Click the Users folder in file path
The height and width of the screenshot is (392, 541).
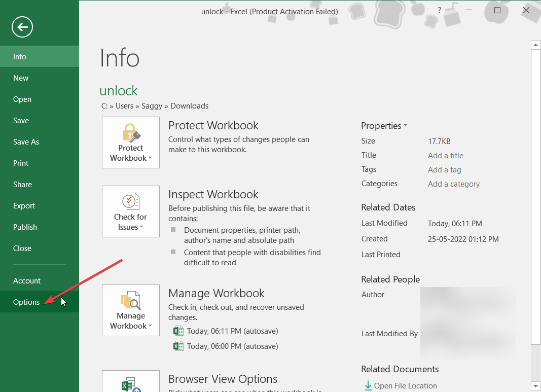124,106
